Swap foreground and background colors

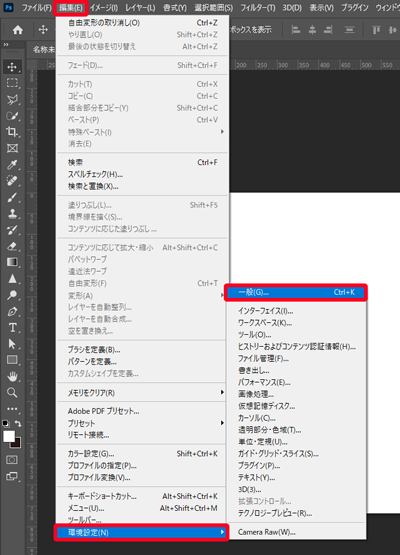tap(18, 424)
